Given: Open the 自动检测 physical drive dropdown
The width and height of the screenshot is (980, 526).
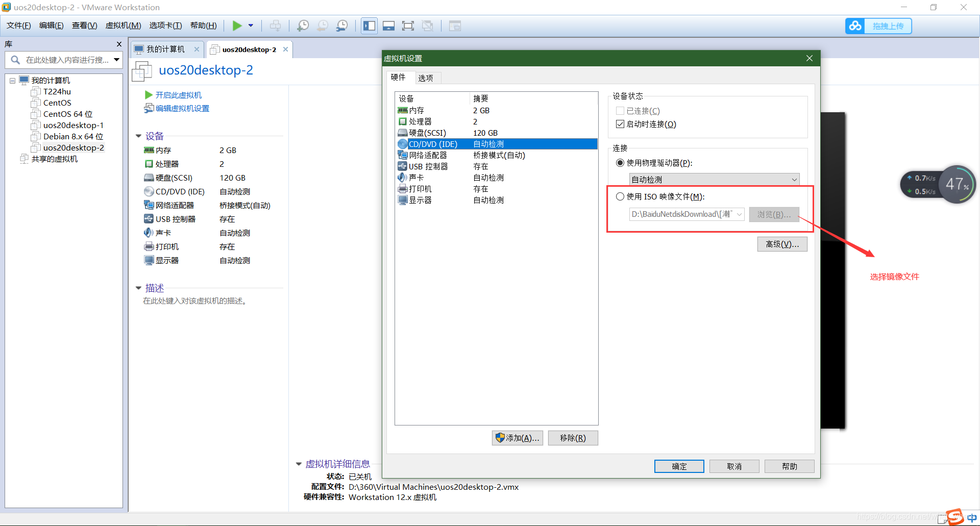Looking at the screenshot, I should [x=714, y=180].
